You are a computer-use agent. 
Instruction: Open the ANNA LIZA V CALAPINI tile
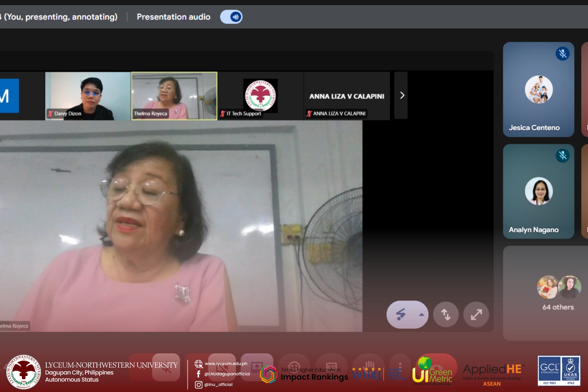tap(347, 96)
